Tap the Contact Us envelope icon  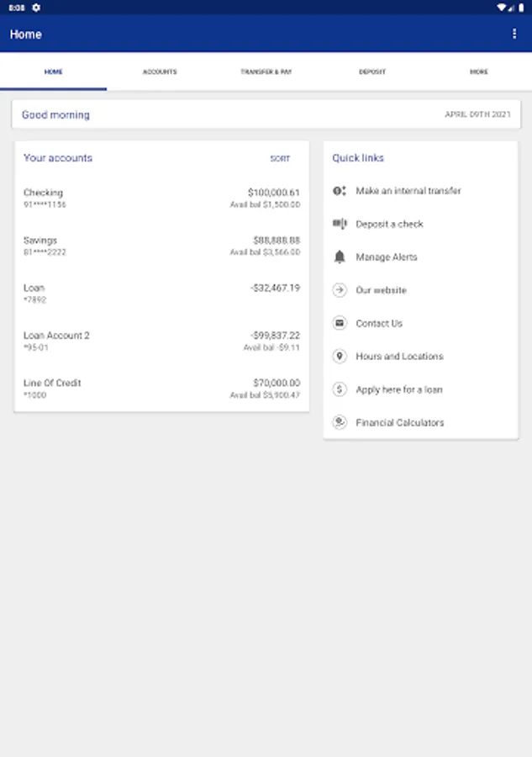[x=340, y=323]
